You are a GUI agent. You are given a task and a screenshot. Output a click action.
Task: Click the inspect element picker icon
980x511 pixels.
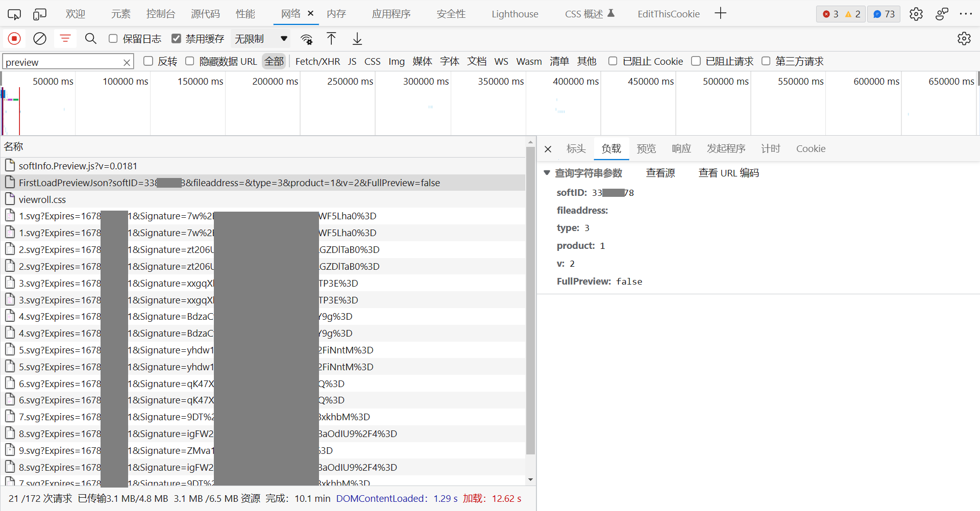click(x=14, y=14)
